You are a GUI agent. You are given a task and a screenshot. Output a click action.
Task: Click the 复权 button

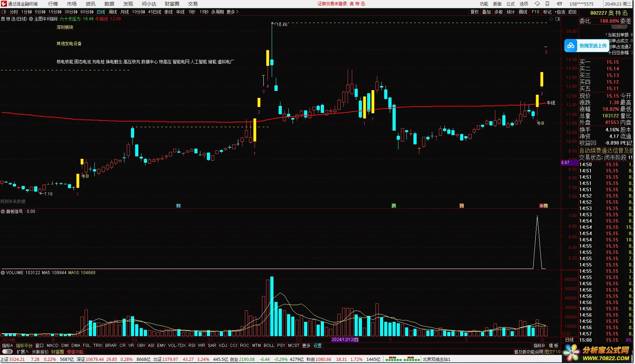(x=475, y=12)
